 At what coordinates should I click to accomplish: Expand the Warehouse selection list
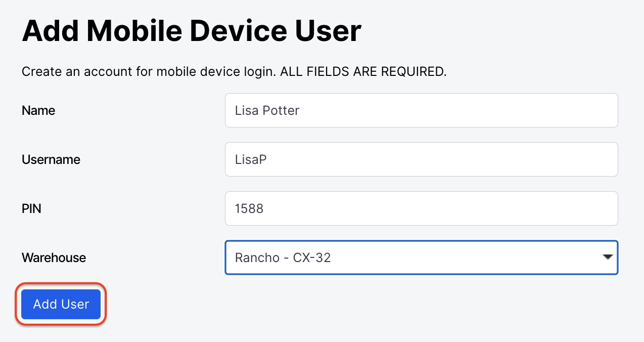coord(608,258)
